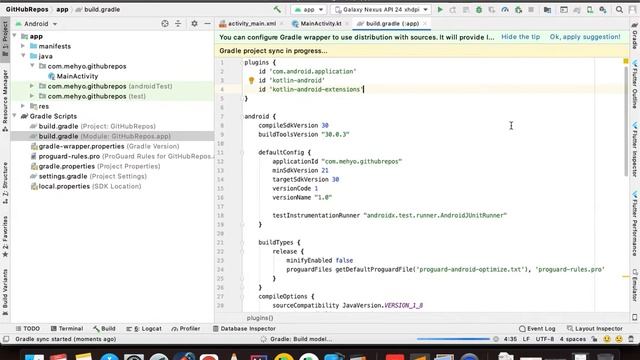Click the 4 spaces indent status entry
Image resolution: width=640 pixels, height=360 pixels.
(x=573, y=339)
